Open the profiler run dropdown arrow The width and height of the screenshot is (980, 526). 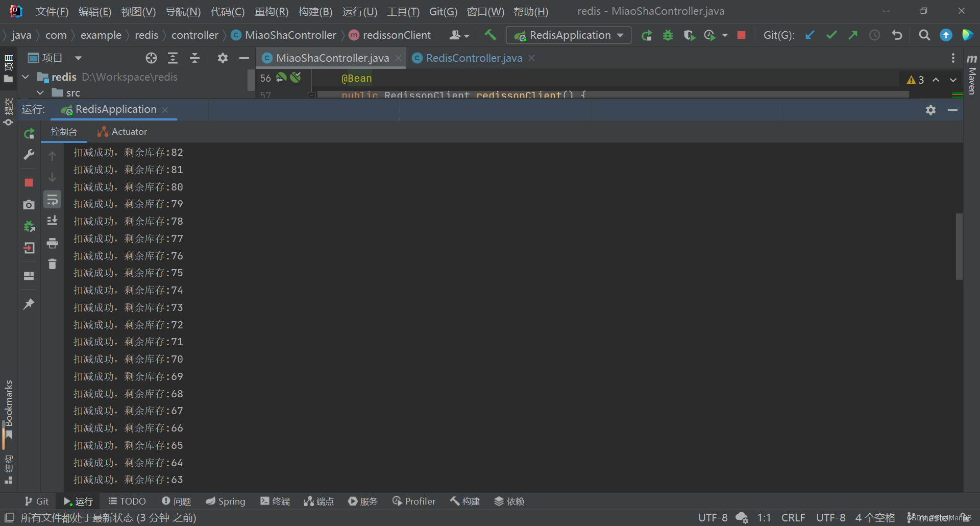725,35
